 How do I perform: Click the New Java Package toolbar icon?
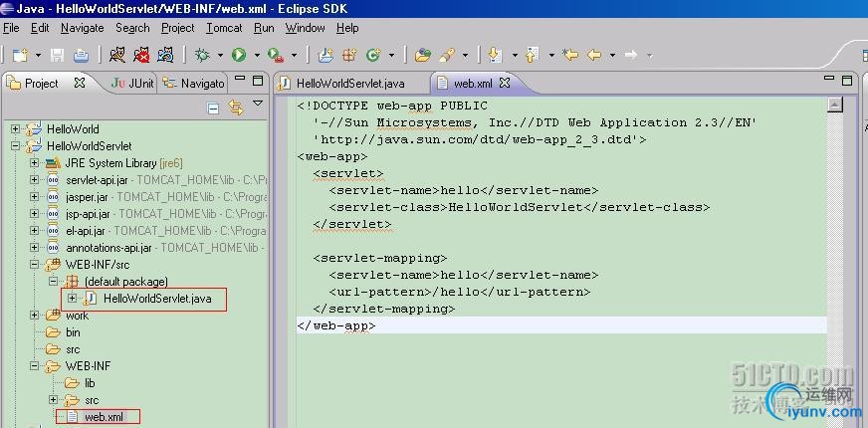pos(349,55)
